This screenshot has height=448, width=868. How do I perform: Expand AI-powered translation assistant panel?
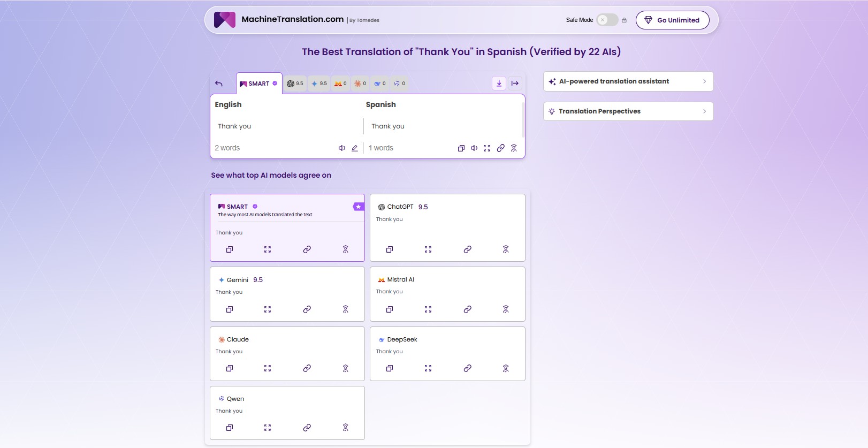(628, 81)
